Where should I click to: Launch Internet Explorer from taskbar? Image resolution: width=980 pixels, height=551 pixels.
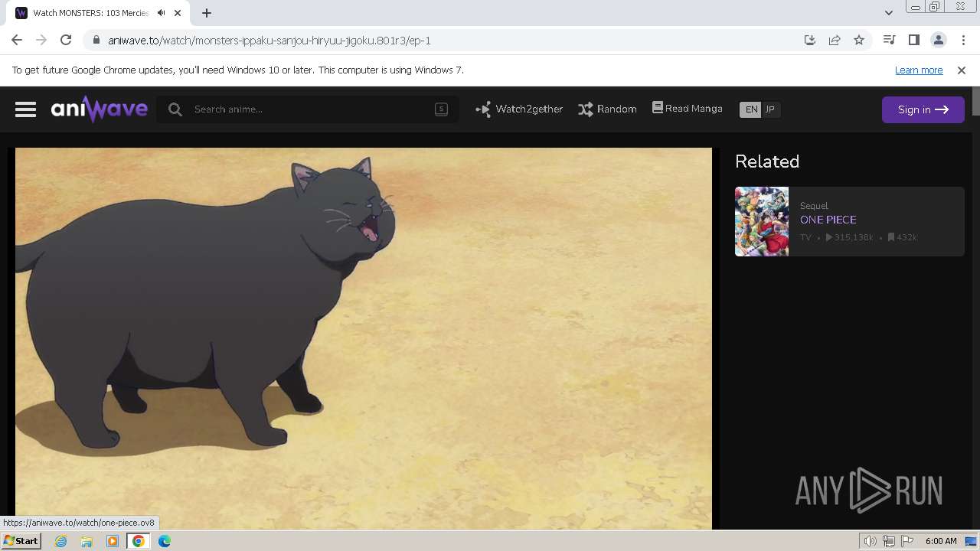pos(61,541)
